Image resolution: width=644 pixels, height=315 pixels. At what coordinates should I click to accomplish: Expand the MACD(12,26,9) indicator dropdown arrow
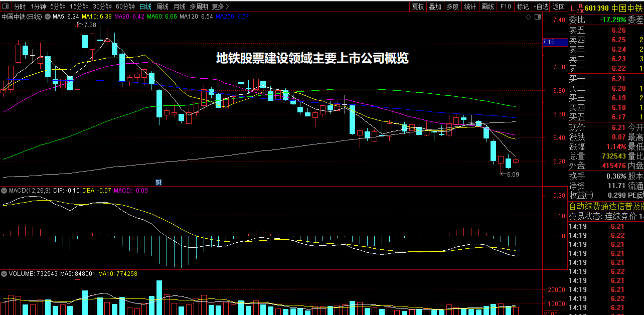click(4, 191)
